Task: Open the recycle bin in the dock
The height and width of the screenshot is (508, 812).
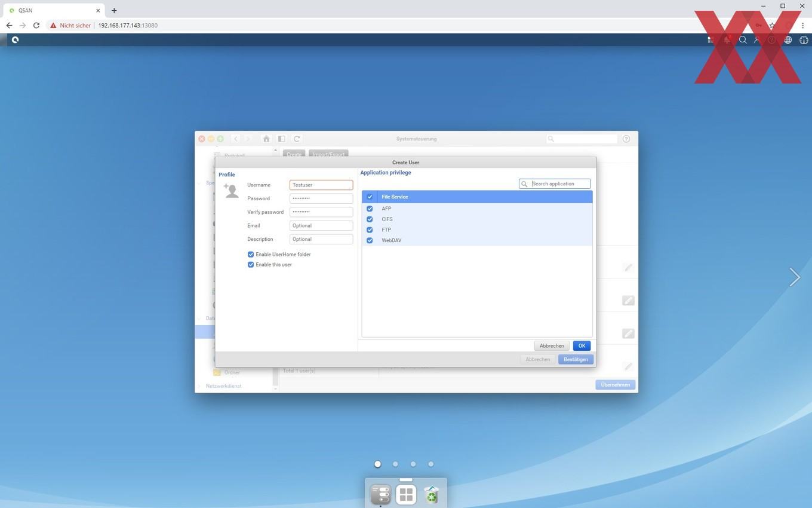Action: pyautogui.click(x=431, y=494)
